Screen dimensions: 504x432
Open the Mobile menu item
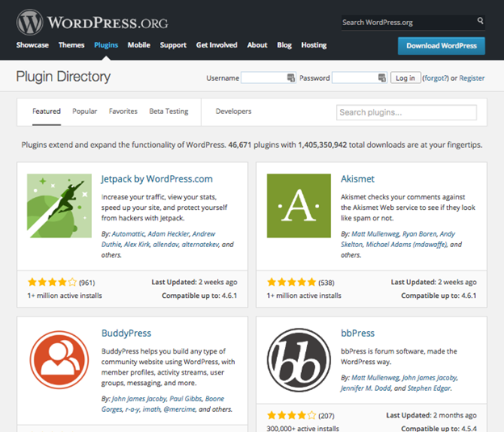pyautogui.click(x=139, y=45)
